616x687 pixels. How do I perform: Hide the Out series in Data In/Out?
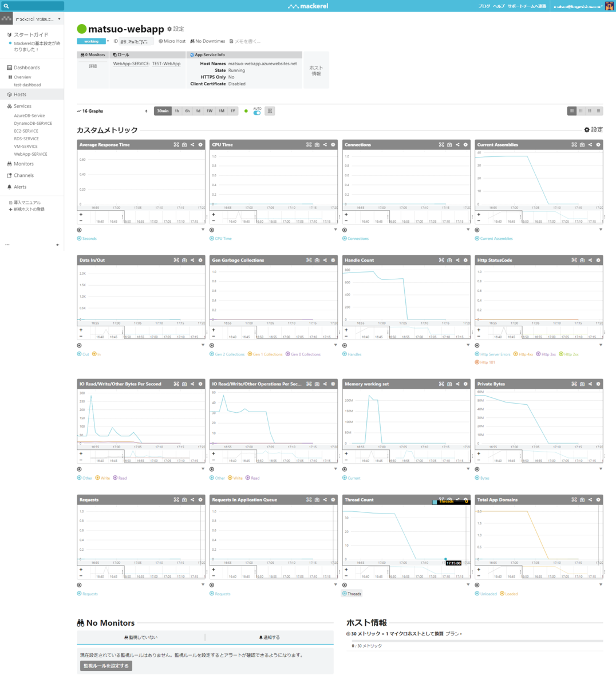click(x=83, y=354)
